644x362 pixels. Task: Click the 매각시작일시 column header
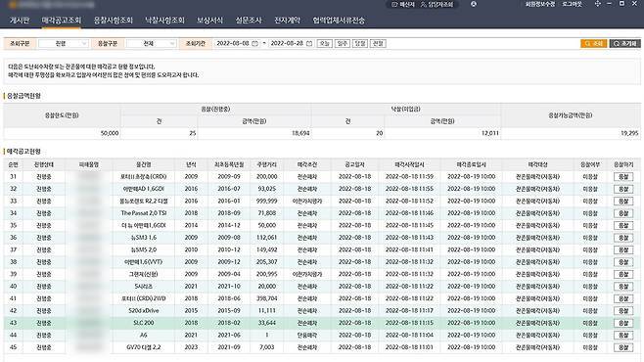[x=409, y=164]
